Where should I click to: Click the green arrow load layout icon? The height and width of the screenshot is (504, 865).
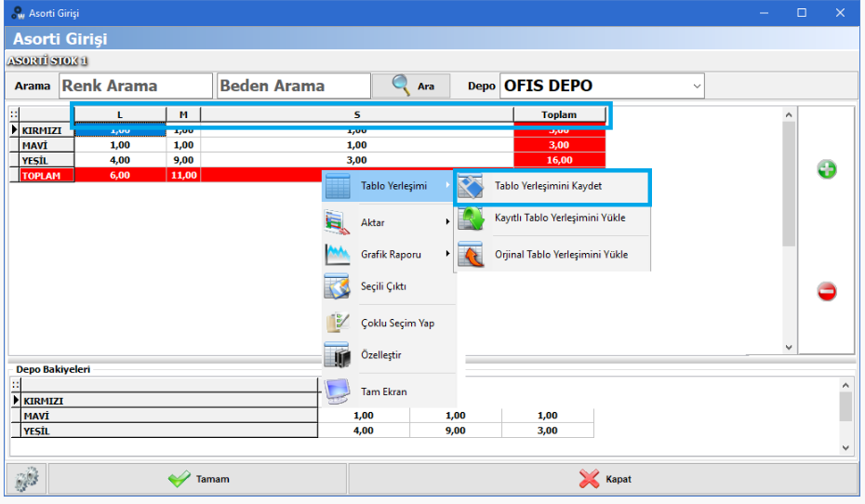click(472, 218)
